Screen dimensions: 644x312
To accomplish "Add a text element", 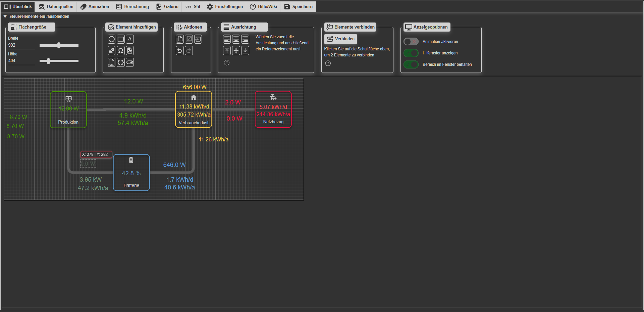I will coord(130,39).
